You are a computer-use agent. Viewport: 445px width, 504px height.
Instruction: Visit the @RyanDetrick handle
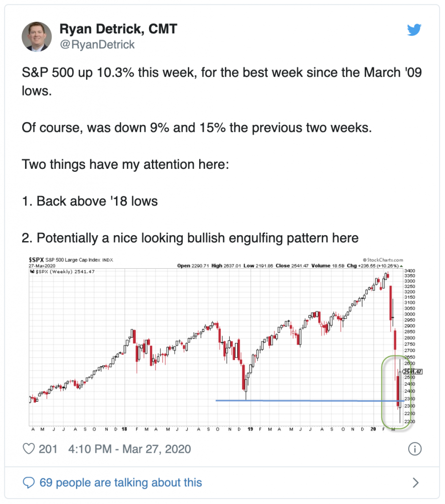pyautogui.click(x=97, y=44)
